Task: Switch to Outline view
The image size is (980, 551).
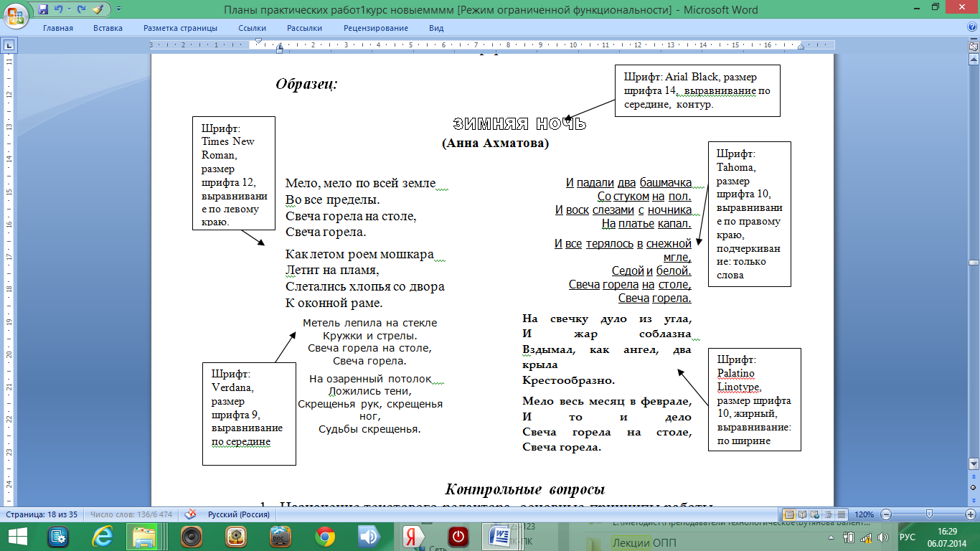Action: coord(829,514)
